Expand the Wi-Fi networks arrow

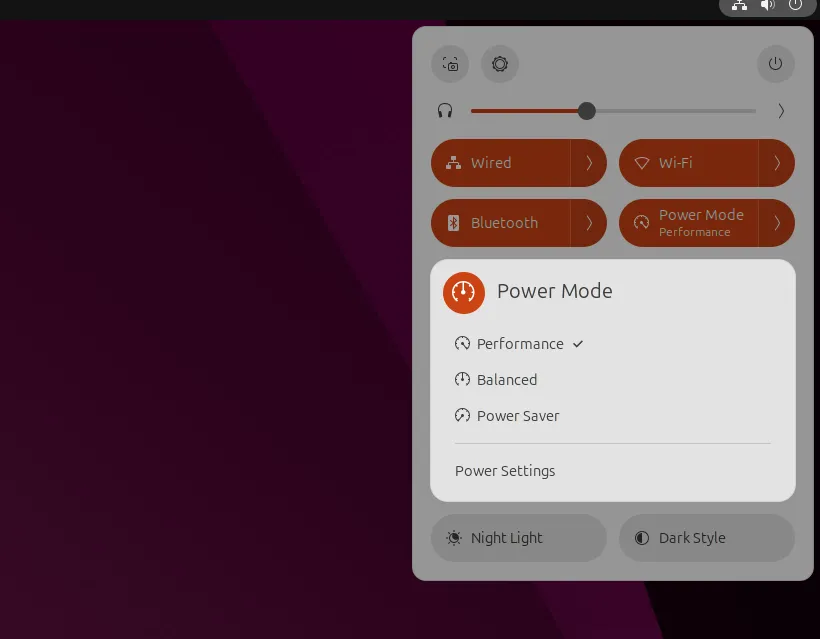click(777, 163)
